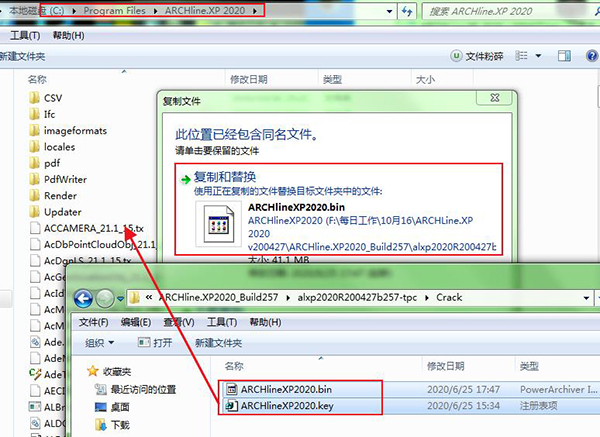Show hidden path levels chevron in Crack window
Screen dimensions: 600x437
click(149, 297)
